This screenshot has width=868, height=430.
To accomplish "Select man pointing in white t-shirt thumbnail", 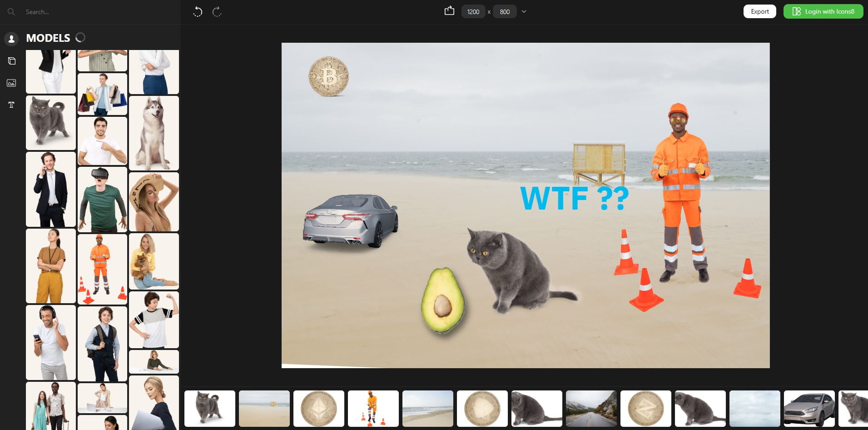I will click(x=102, y=141).
